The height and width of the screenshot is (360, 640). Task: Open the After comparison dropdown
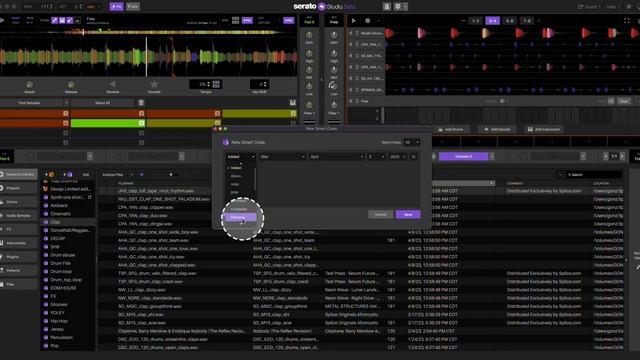coord(282,157)
